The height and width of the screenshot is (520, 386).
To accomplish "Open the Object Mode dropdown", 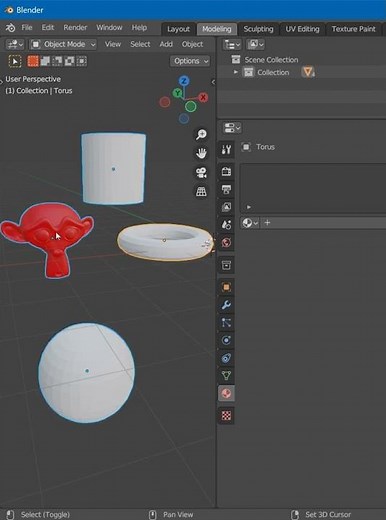I will point(63,44).
